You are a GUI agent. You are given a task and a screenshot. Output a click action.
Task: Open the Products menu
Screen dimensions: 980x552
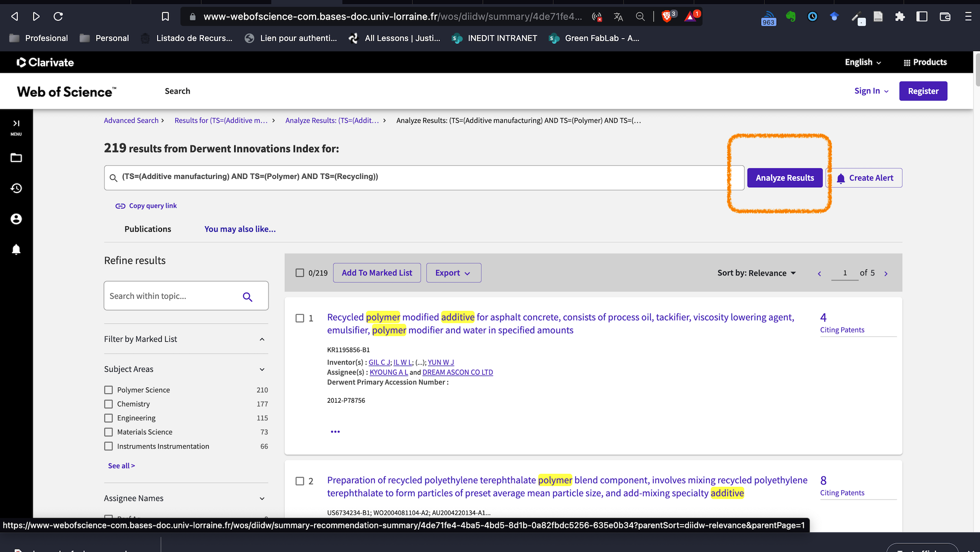tap(925, 62)
